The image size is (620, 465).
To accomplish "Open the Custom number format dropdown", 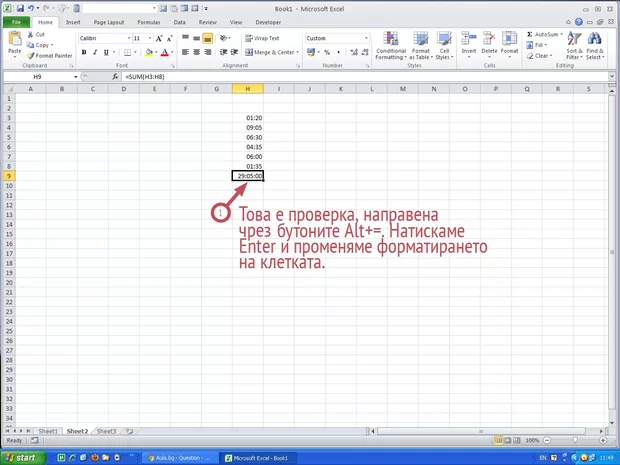I will (366, 38).
